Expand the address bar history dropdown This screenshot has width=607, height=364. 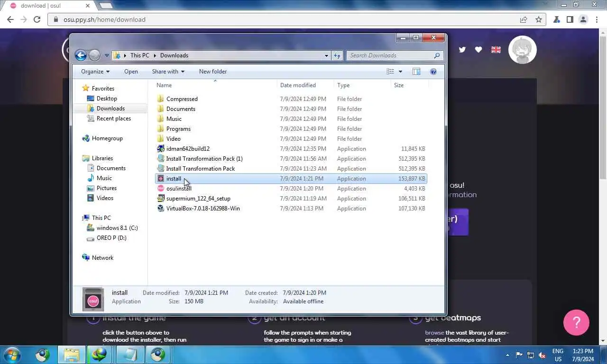[x=326, y=55]
